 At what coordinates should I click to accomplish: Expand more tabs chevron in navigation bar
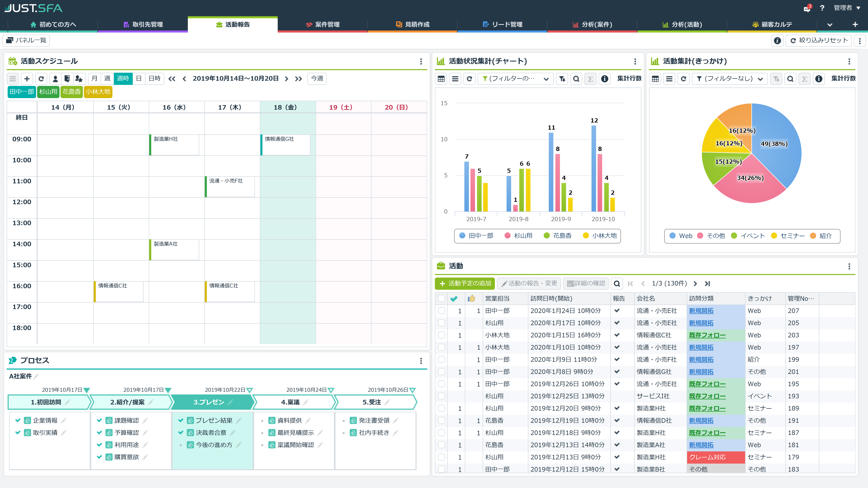[830, 25]
